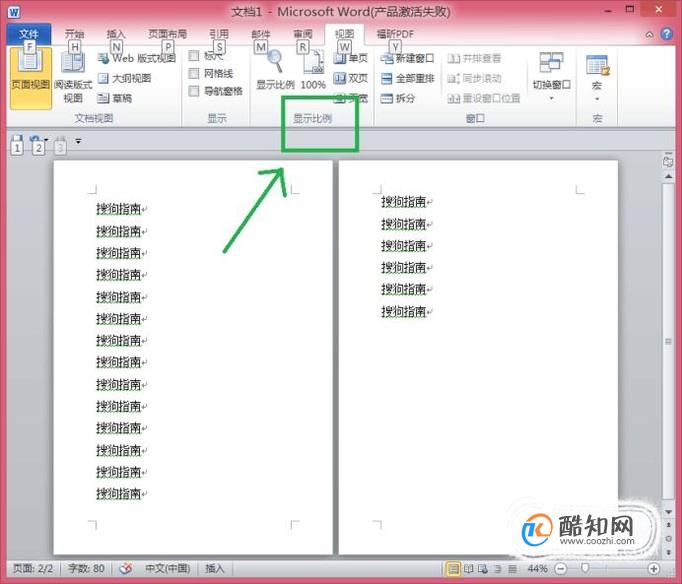The image size is (682, 584).
Task: Click 重设窗口位置 reset window position
Action: [484, 98]
